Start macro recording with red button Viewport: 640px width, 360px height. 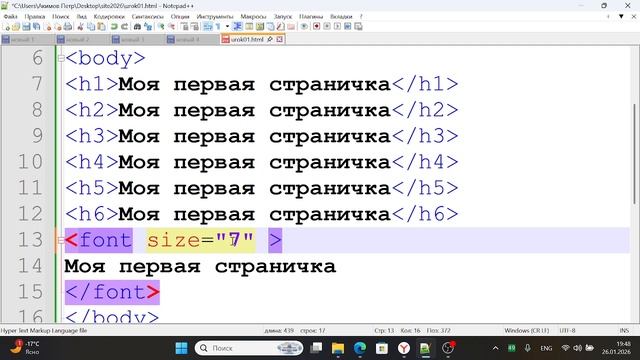pyautogui.click(x=317, y=27)
